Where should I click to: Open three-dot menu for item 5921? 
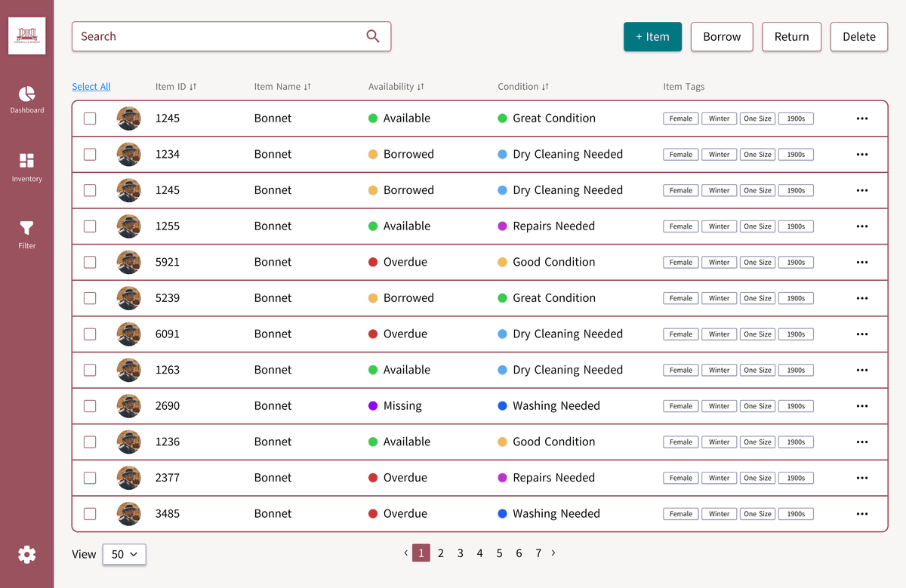coord(862,262)
